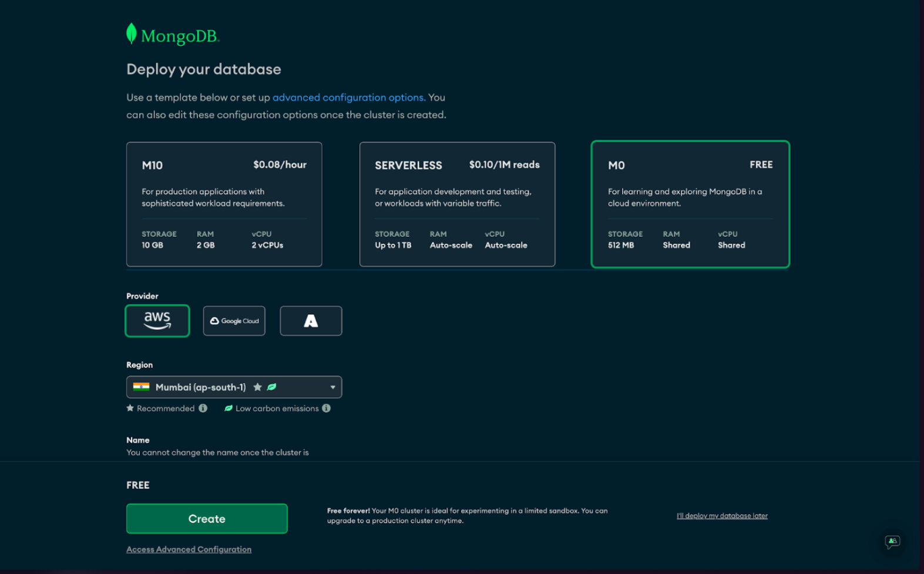Click the Name label

click(137, 440)
